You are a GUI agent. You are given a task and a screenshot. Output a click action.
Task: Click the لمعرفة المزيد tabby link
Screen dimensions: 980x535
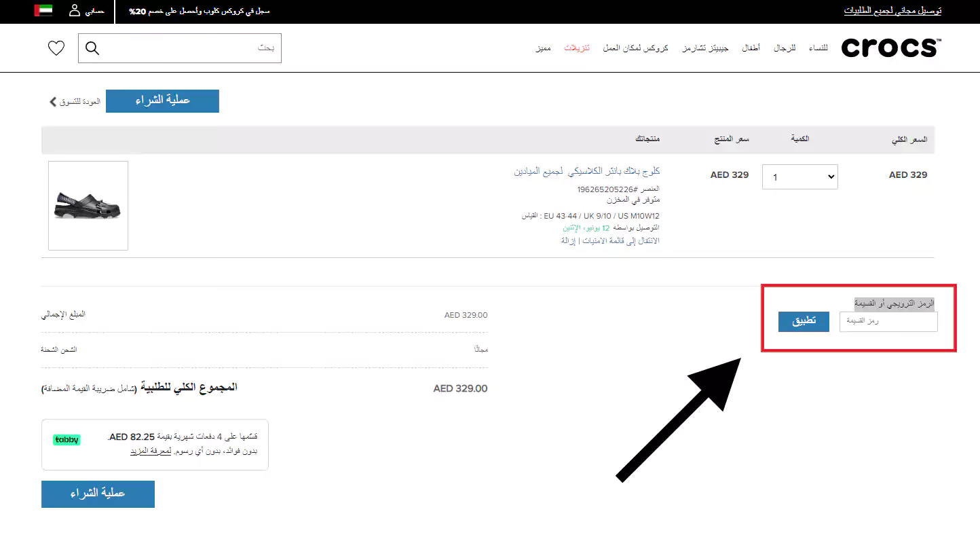pyautogui.click(x=151, y=450)
